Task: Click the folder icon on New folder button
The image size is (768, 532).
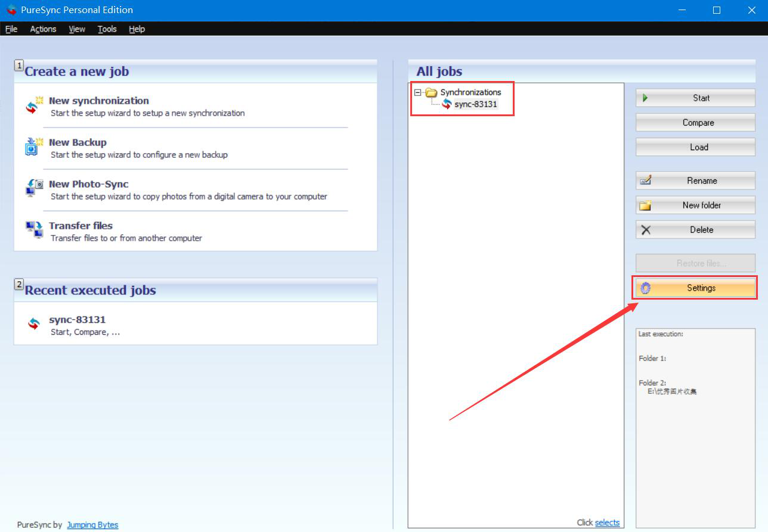Action: 645,206
